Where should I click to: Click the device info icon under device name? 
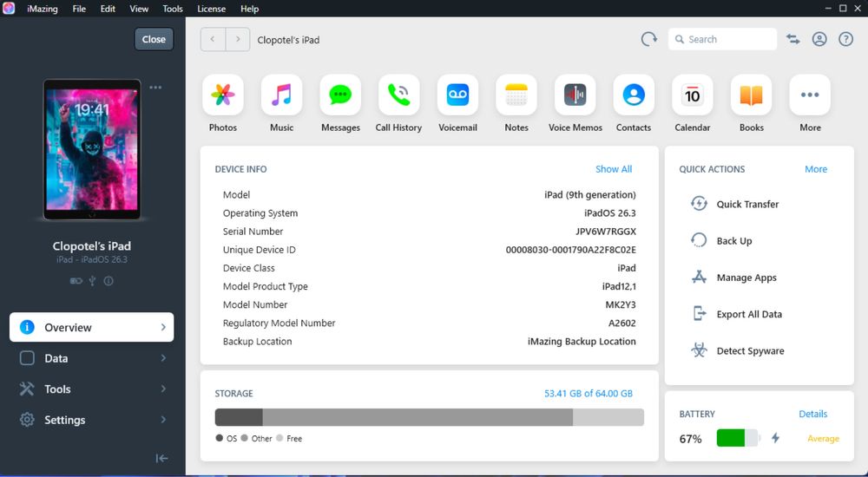[x=108, y=281]
